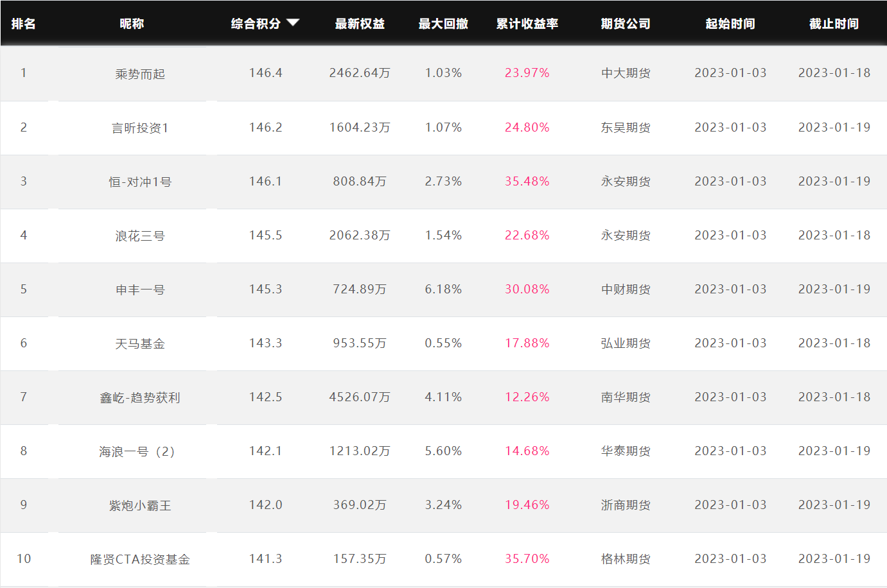Screen dimensions: 887x588
Task: Open nickname 海浪一号（2）
Action: click(137, 451)
